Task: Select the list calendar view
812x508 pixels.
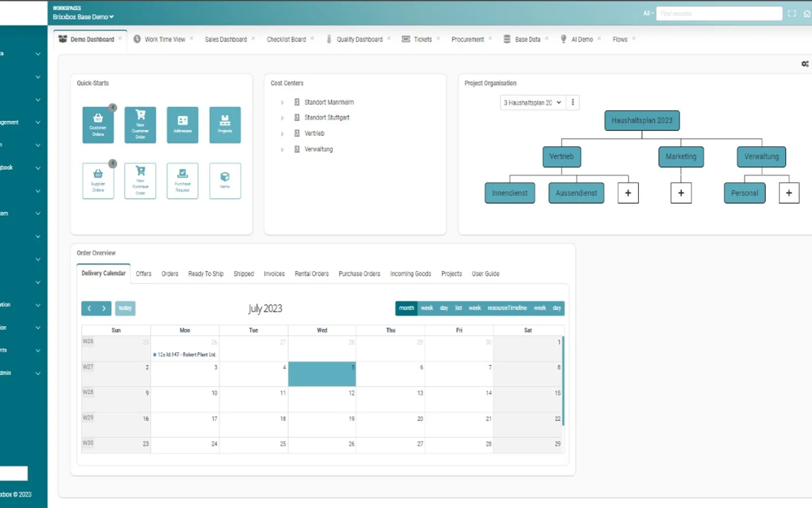Action: 459,308
